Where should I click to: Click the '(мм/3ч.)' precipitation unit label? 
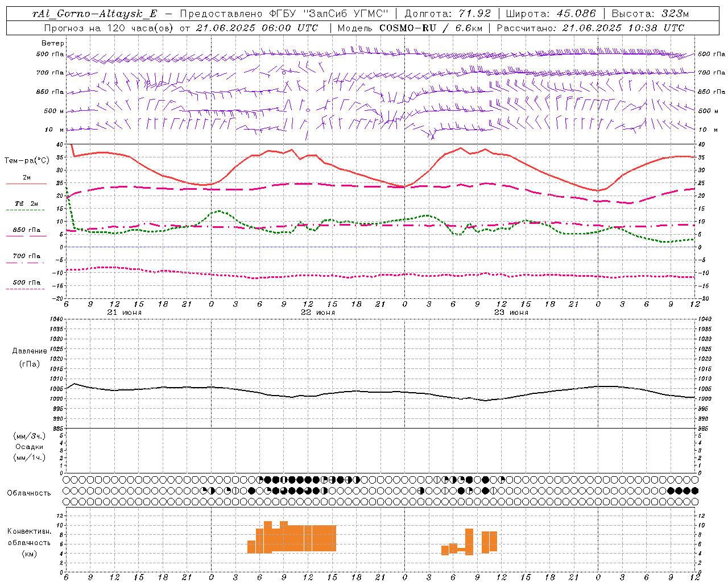coord(30,436)
